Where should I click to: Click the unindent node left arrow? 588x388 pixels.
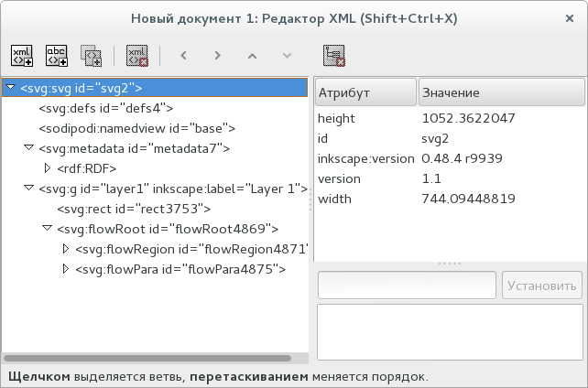tap(183, 55)
